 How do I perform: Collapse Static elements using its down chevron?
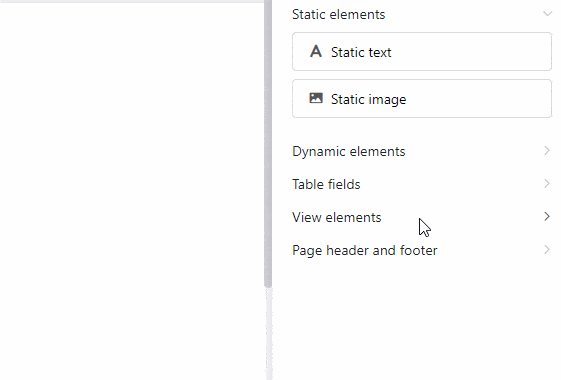pyautogui.click(x=547, y=14)
